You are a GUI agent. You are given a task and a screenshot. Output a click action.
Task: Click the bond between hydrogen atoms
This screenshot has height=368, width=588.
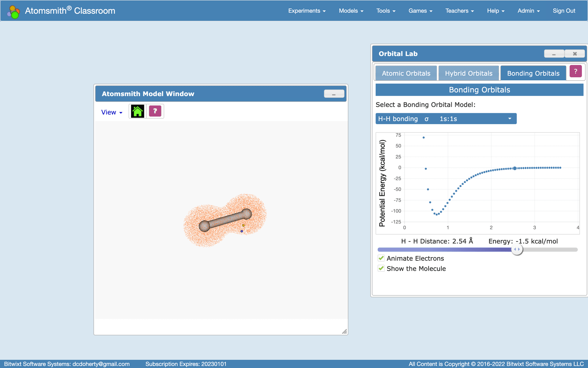[x=225, y=220]
